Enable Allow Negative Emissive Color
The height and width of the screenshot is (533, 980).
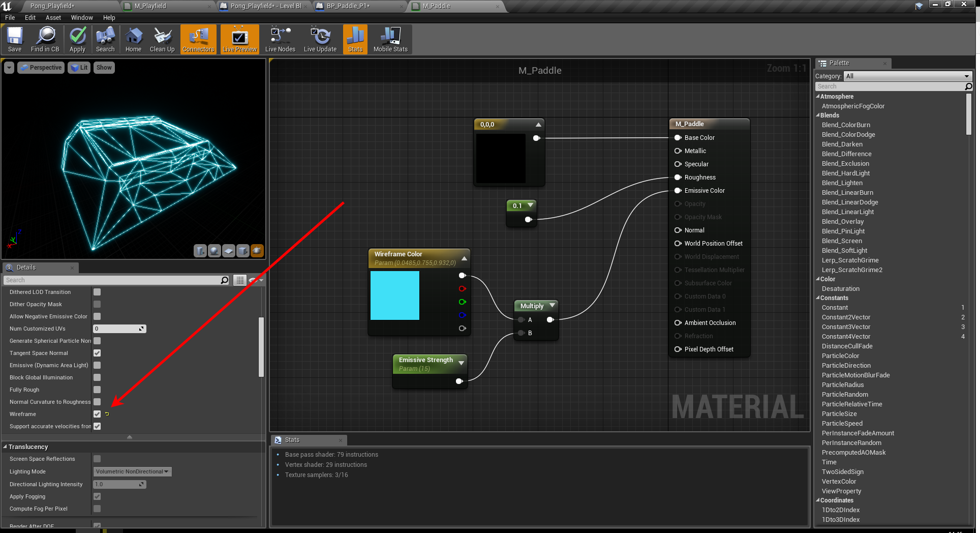pyautogui.click(x=97, y=316)
